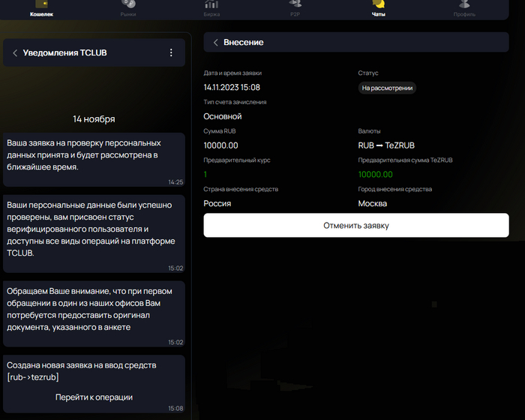Click the Москва city value
The image size is (525, 420).
[x=373, y=204]
